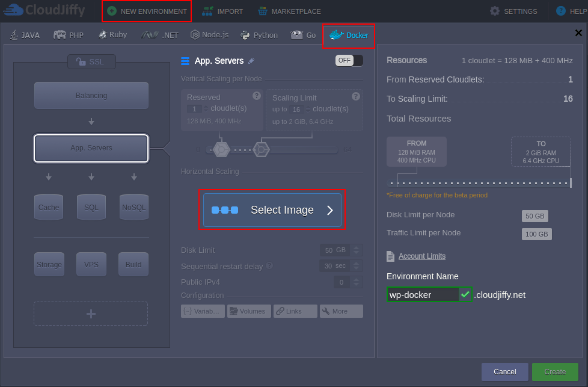The width and height of the screenshot is (588, 387).
Task: Click the Select Image button
Action: pyautogui.click(x=272, y=210)
